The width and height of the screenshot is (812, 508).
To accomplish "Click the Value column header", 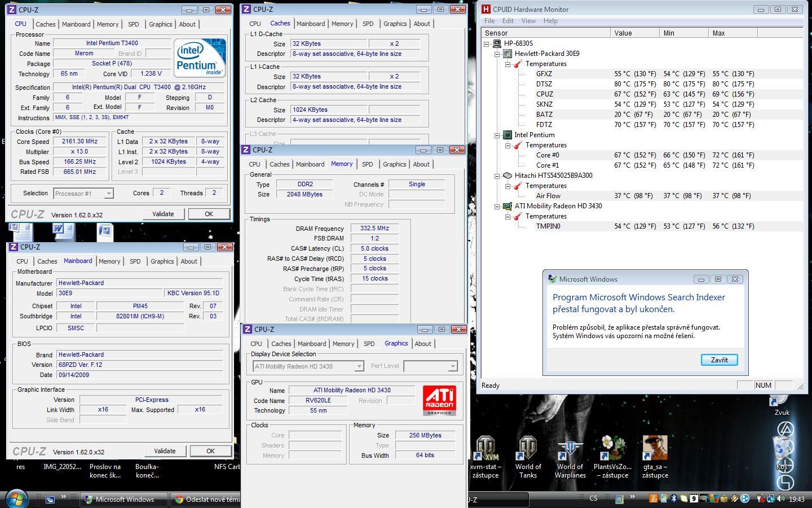I will tap(636, 33).
